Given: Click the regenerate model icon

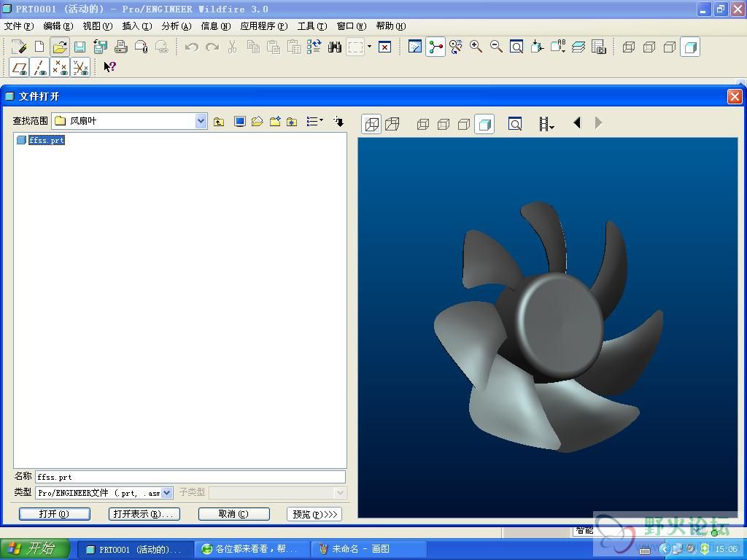Looking at the screenshot, I should pos(314,47).
